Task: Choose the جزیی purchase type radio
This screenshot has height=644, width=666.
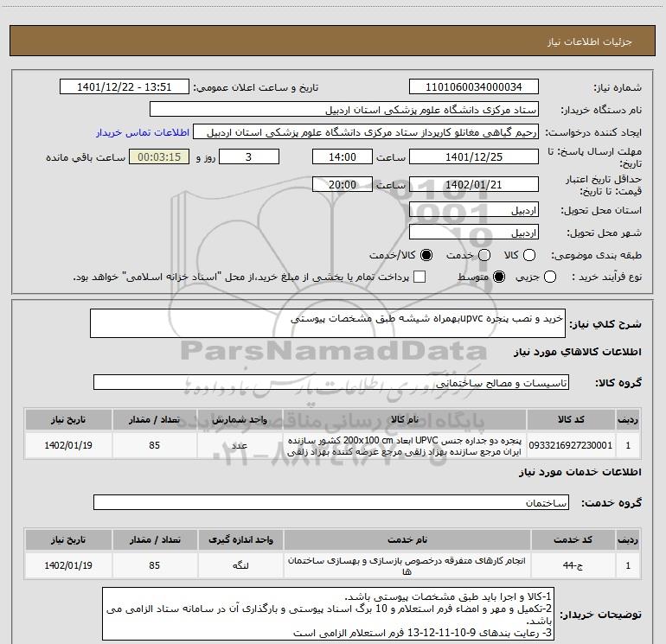Action: pos(550,277)
